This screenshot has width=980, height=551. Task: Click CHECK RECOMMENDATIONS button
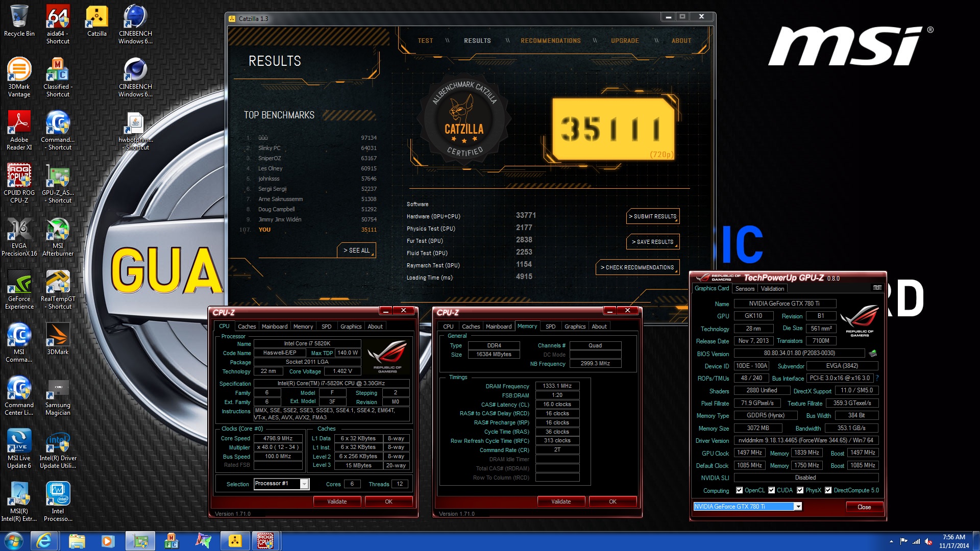[637, 267]
